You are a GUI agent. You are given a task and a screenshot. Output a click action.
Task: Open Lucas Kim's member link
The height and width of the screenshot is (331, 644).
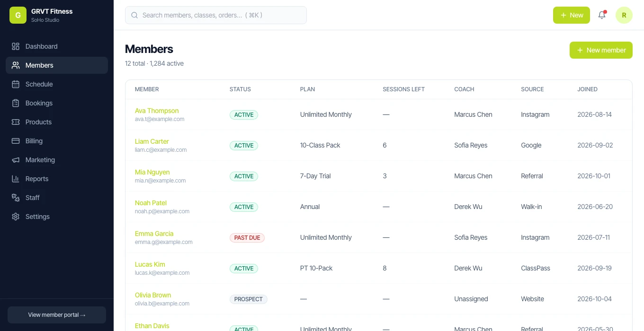pos(150,264)
